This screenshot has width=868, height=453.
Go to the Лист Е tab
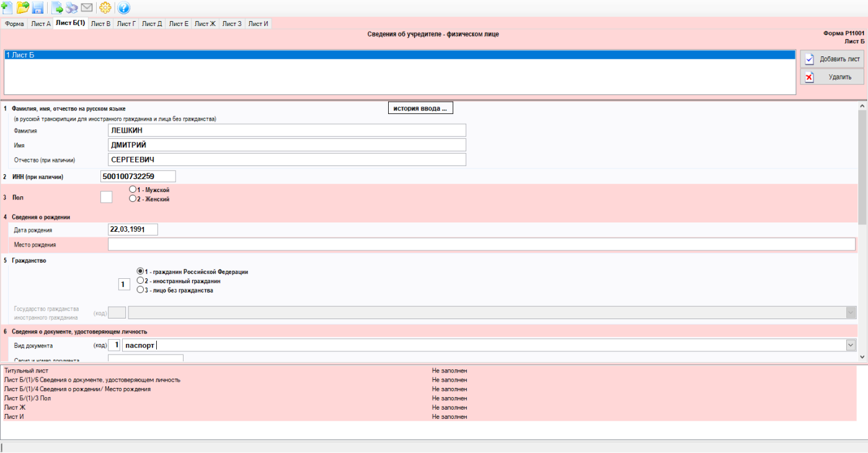[179, 24]
